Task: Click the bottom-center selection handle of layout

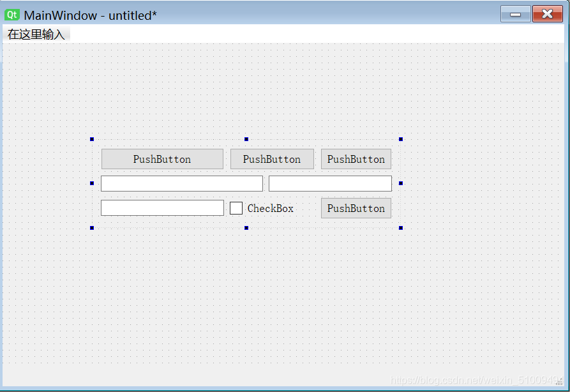Action: pos(246,228)
